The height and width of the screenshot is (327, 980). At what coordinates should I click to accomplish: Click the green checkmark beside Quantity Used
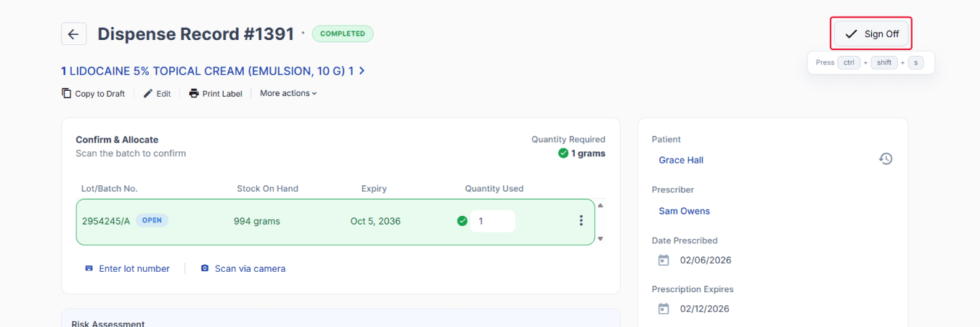pos(462,221)
